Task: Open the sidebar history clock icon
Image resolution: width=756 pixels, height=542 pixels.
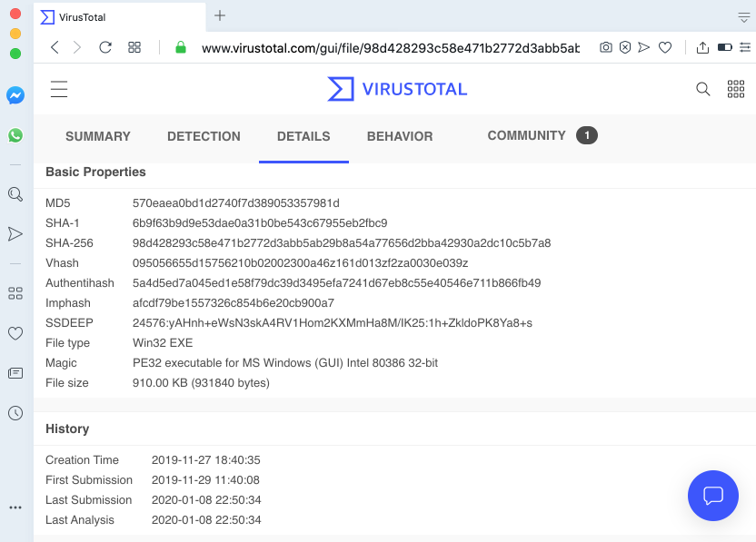Action: coord(15,413)
